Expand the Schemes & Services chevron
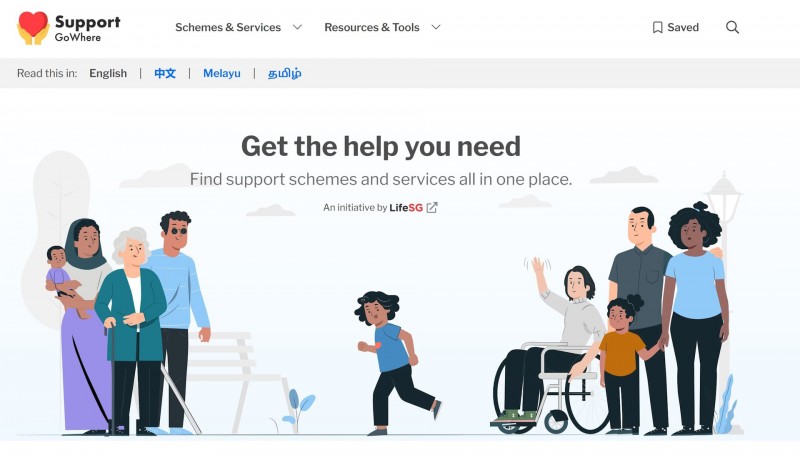The height and width of the screenshot is (458, 800). (x=297, y=27)
